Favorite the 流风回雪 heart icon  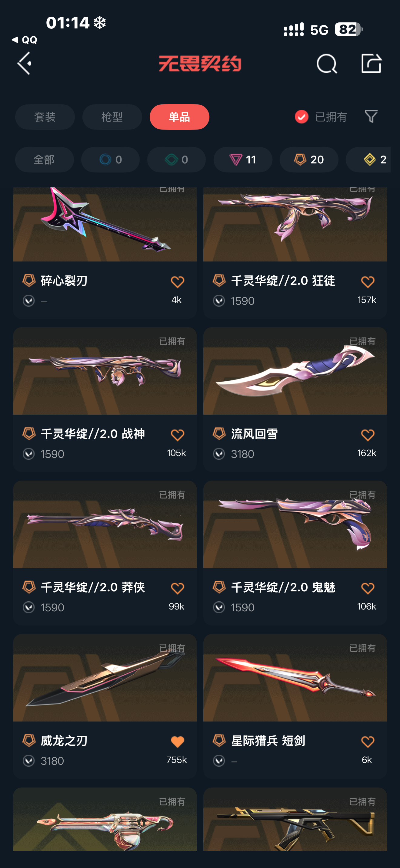coord(368,435)
